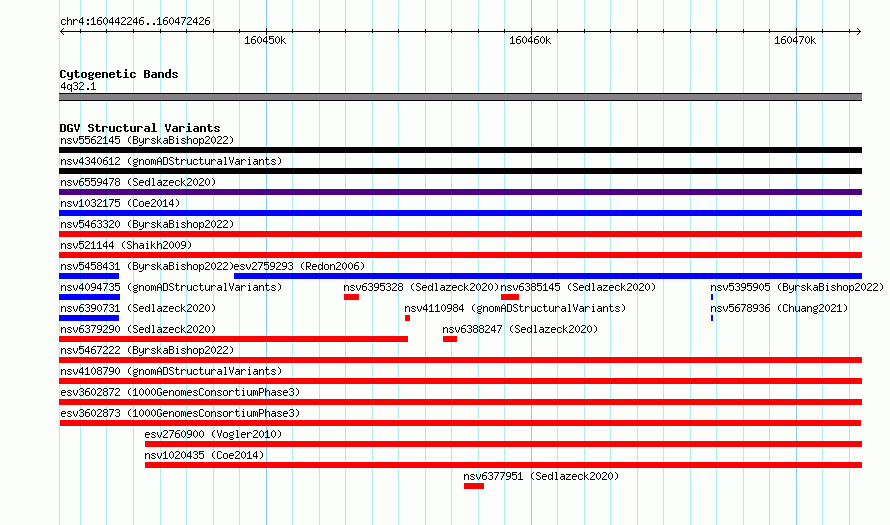
Task: Click the nsv6385145 (Sedlazeck2020) label
Action: [578, 287]
